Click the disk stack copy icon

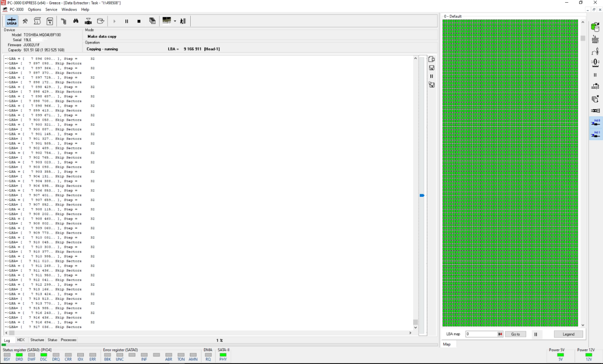pyautogui.click(x=88, y=21)
